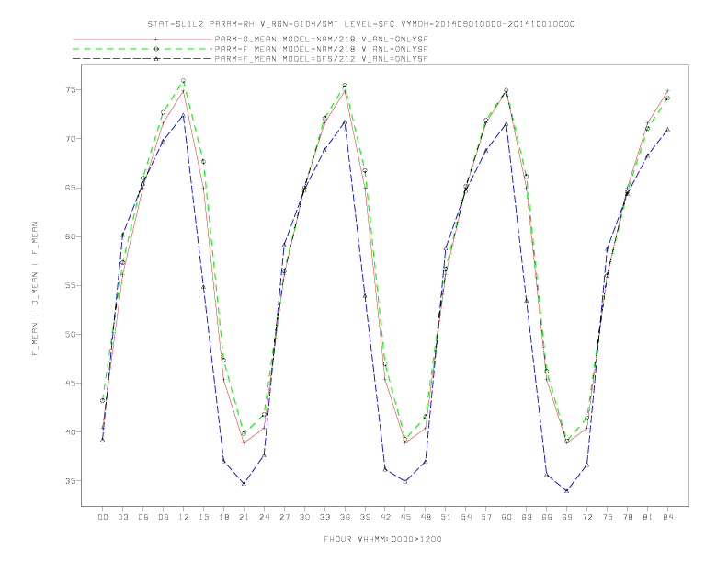The height and width of the screenshot is (563, 728).
Task: Click y-axis tick label 55
Action: pos(70,285)
